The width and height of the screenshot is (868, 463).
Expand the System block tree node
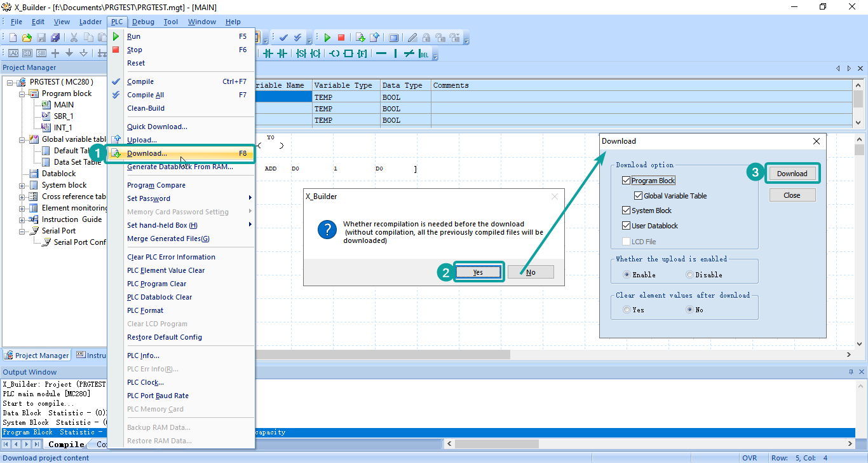coord(22,185)
